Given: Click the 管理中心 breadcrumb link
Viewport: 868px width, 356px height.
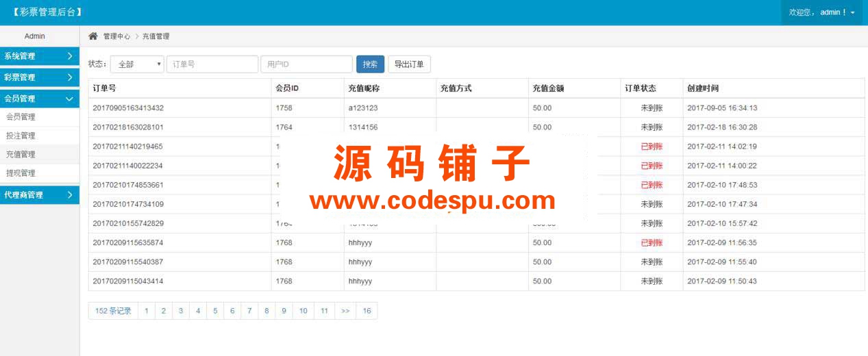Looking at the screenshot, I should (x=116, y=36).
